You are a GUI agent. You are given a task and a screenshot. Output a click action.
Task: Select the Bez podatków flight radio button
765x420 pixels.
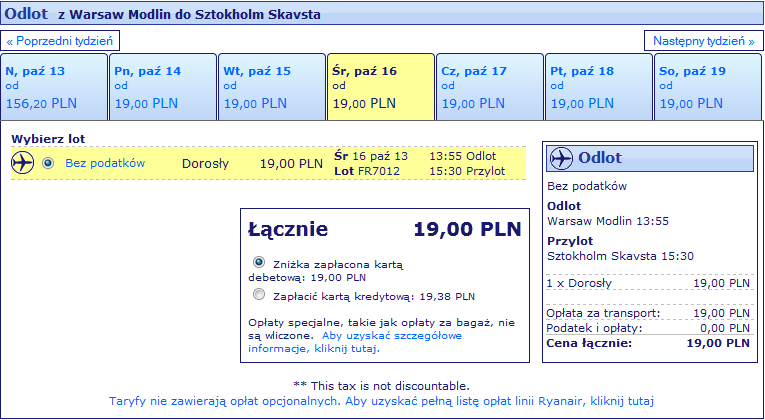point(48,163)
